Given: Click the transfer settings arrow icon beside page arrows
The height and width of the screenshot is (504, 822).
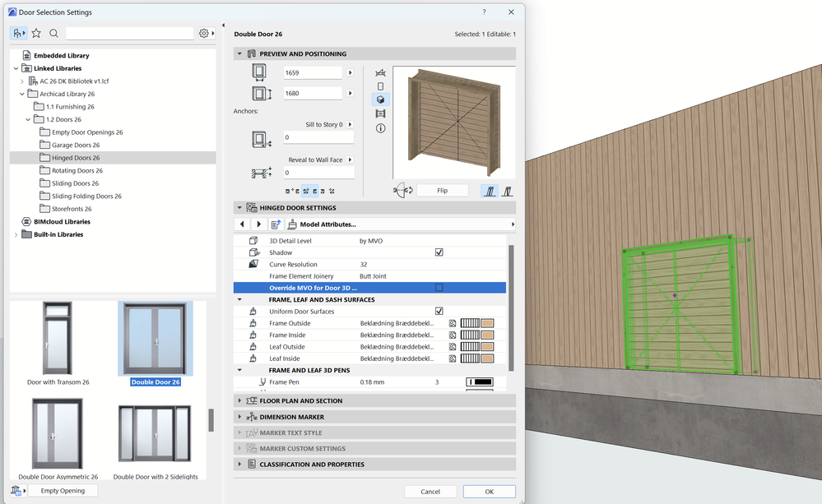Looking at the screenshot, I should pos(276,224).
